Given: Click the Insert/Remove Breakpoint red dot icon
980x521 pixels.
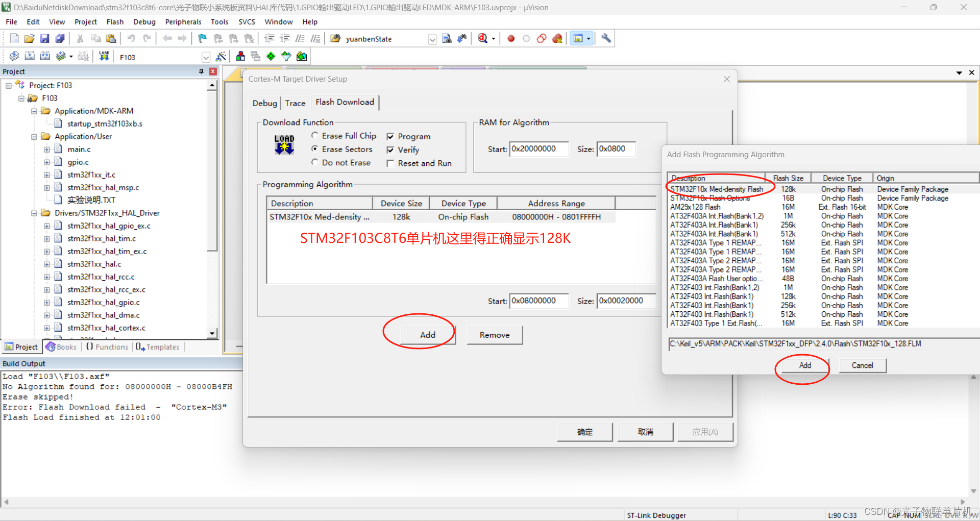Looking at the screenshot, I should [x=510, y=38].
